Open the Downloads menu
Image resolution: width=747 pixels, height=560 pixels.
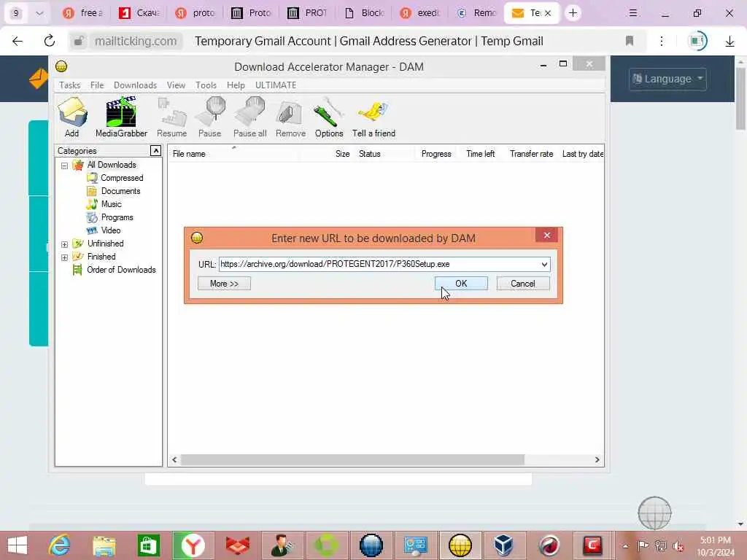pos(135,85)
